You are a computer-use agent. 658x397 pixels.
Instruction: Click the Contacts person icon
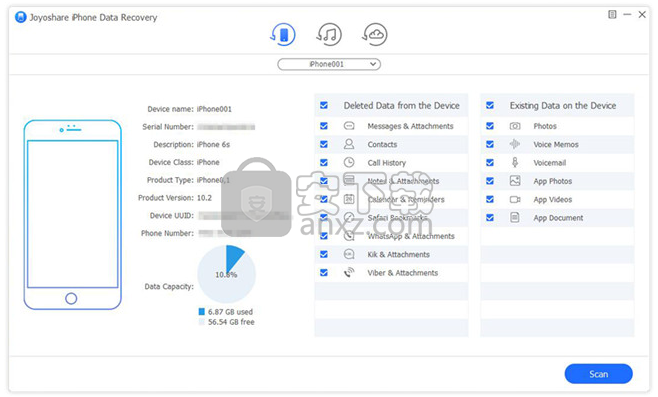tap(349, 144)
